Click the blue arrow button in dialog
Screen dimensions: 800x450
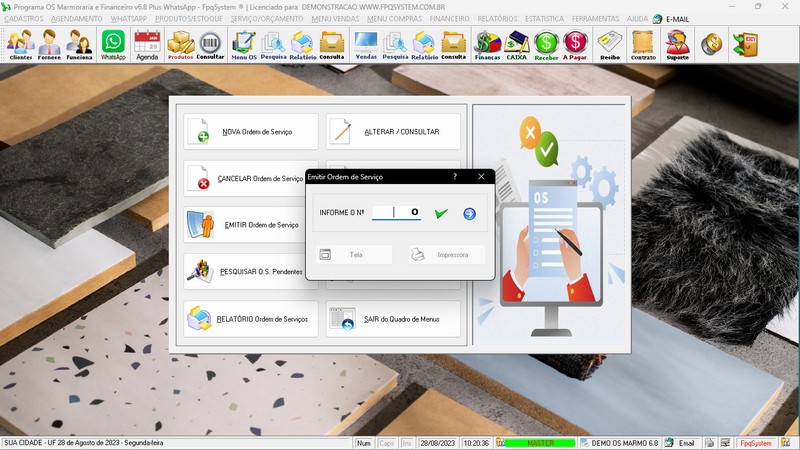pos(469,213)
